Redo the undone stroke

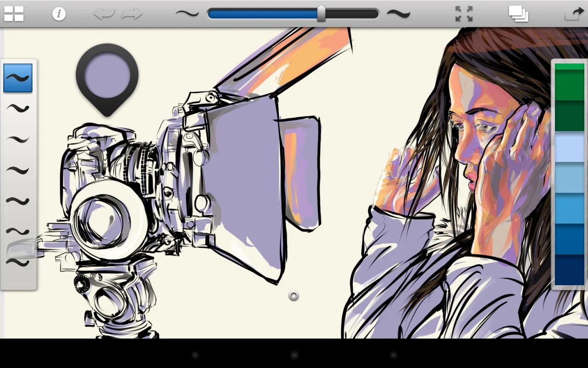coord(132,13)
